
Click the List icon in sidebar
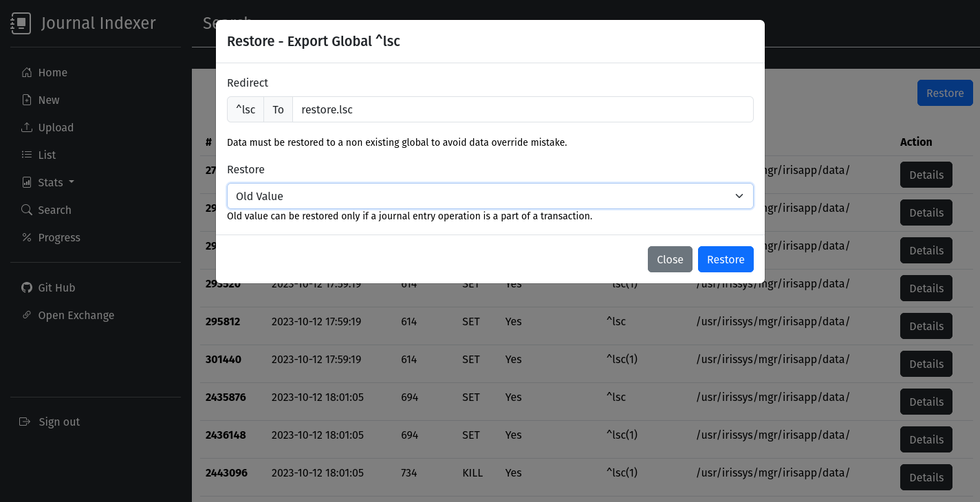pyautogui.click(x=27, y=155)
